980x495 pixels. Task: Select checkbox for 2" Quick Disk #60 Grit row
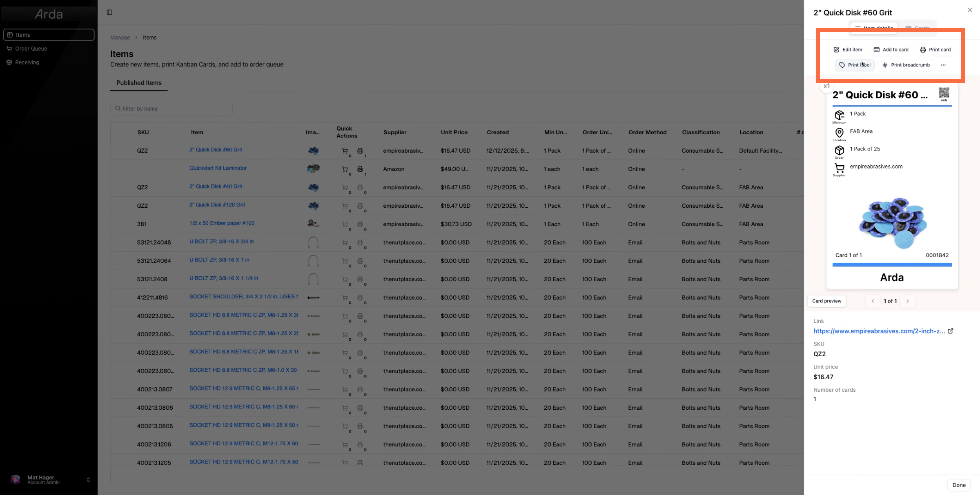coord(120,151)
